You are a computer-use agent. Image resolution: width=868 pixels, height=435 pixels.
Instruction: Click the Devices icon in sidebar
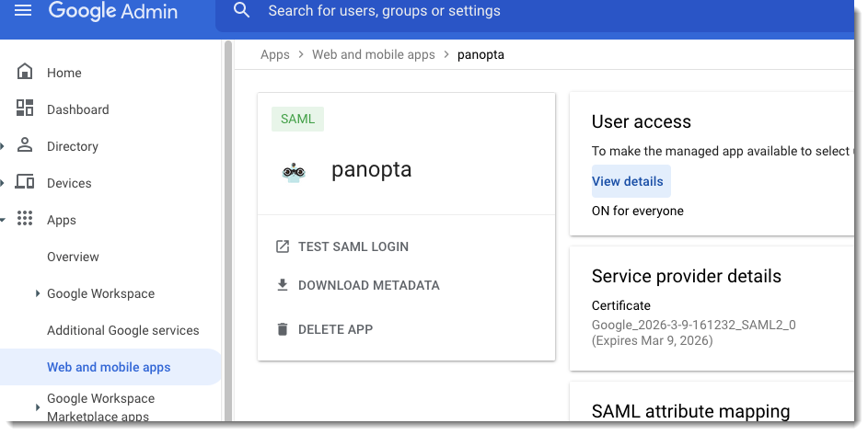25,182
